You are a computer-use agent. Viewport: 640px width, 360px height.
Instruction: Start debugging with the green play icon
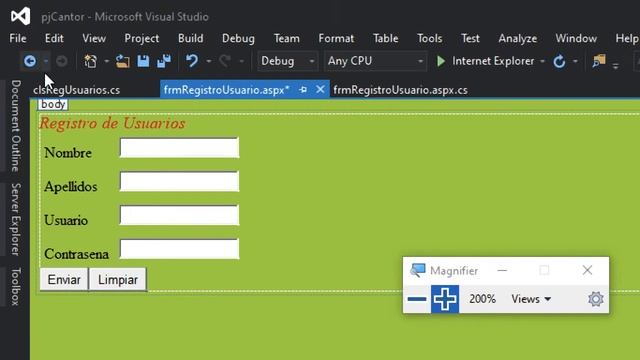[441, 61]
